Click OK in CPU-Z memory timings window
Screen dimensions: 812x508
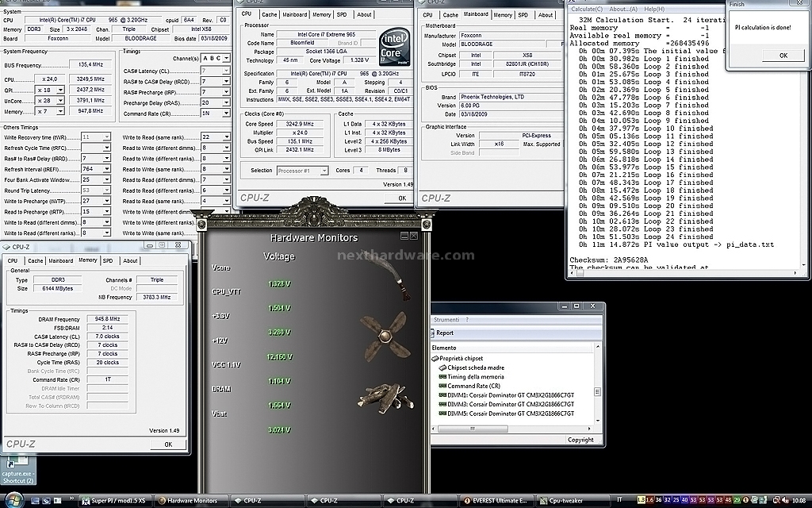pyautogui.click(x=168, y=444)
